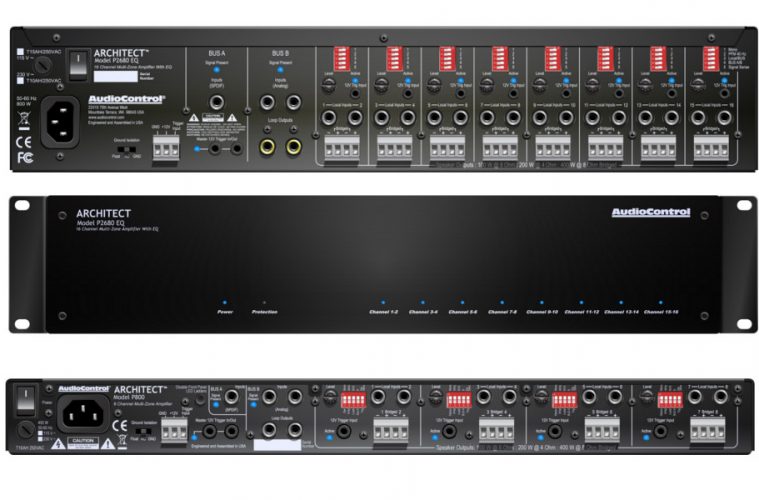The image size is (759, 500).
Task: Select the left yellow Loop Output jack
Action: tap(268, 147)
